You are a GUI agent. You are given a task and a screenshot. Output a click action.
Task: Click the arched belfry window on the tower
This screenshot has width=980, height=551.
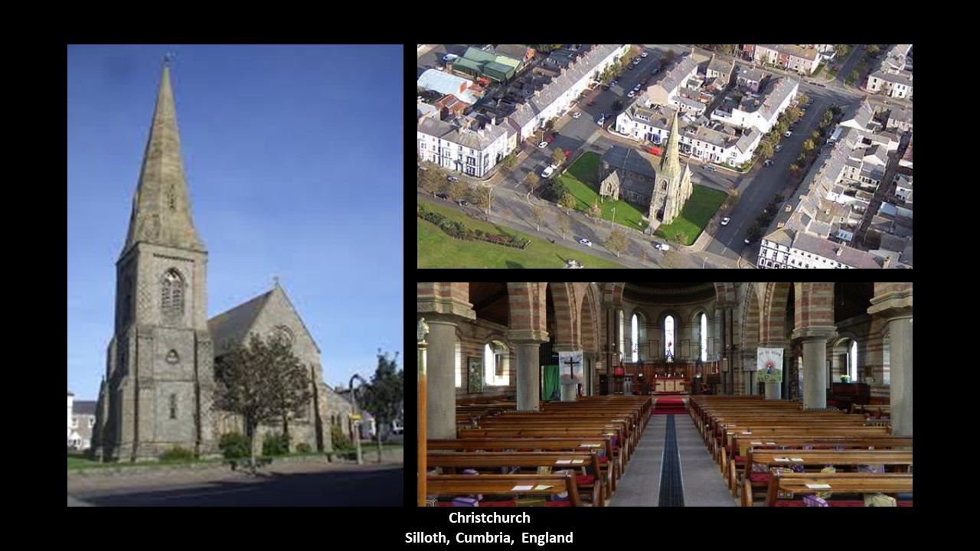(x=171, y=291)
